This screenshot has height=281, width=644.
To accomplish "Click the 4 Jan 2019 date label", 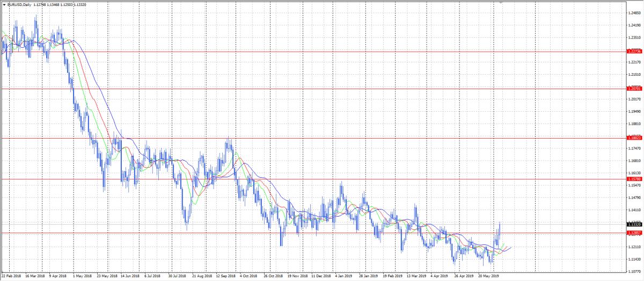I will (343, 276).
